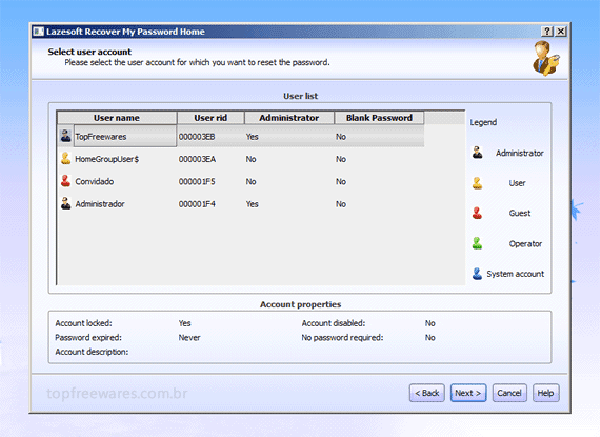Click the Yes administrator value for Administrador
600x437 pixels.
point(252,204)
